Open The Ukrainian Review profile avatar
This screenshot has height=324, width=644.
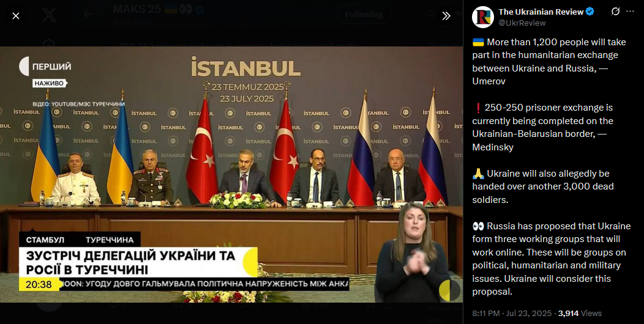point(482,17)
